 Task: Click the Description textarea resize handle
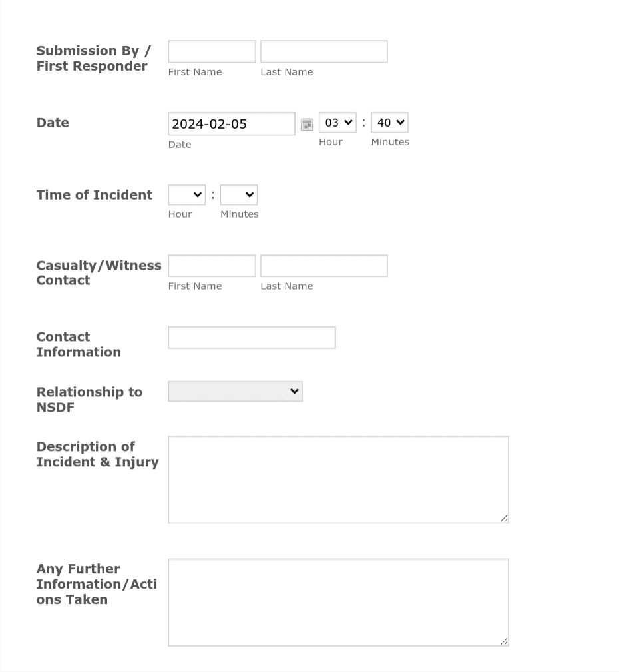click(505, 518)
